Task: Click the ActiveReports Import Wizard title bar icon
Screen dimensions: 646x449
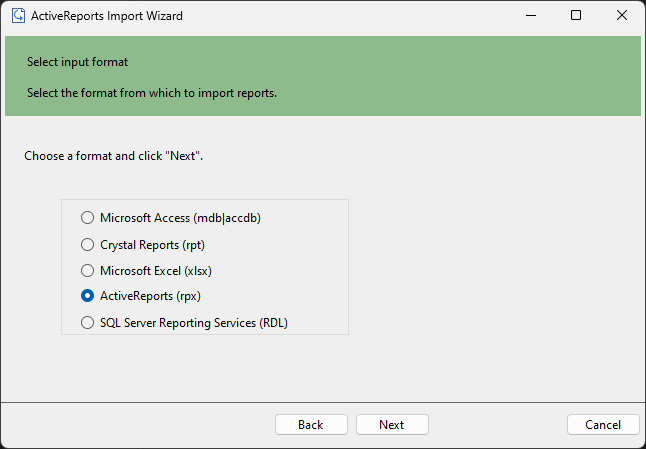Action: tap(18, 16)
